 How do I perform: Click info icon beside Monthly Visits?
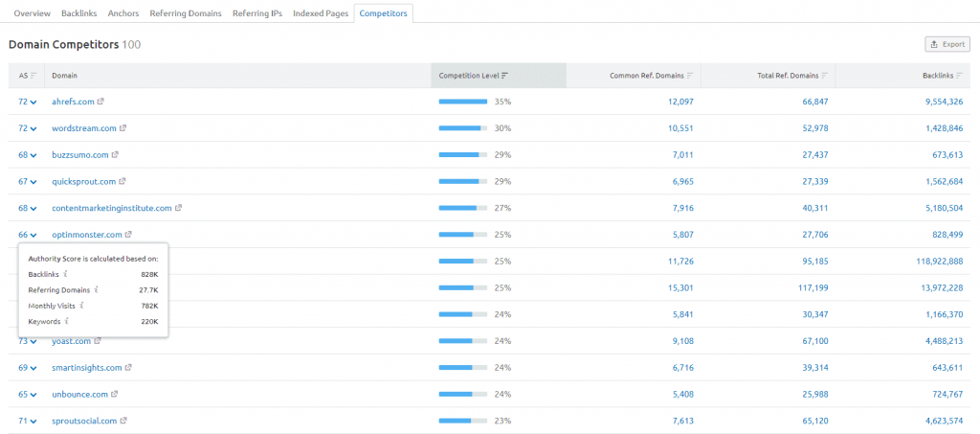tap(82, 306)
